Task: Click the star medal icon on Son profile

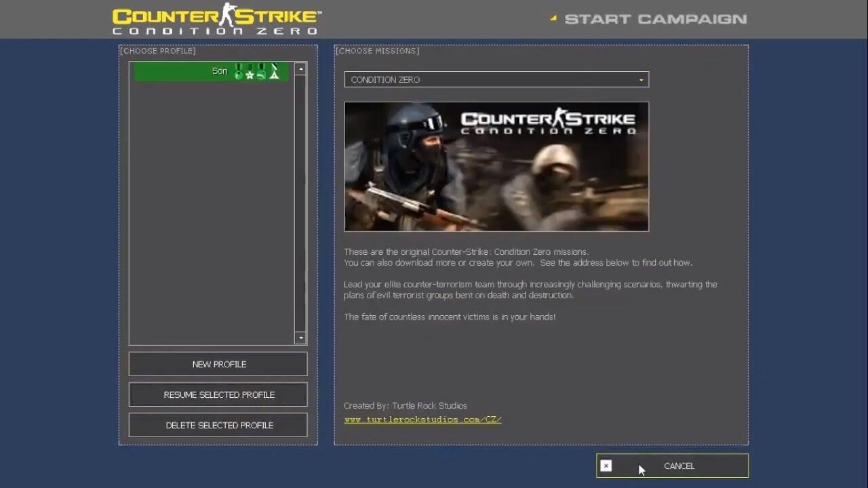Action: point(250,72)
